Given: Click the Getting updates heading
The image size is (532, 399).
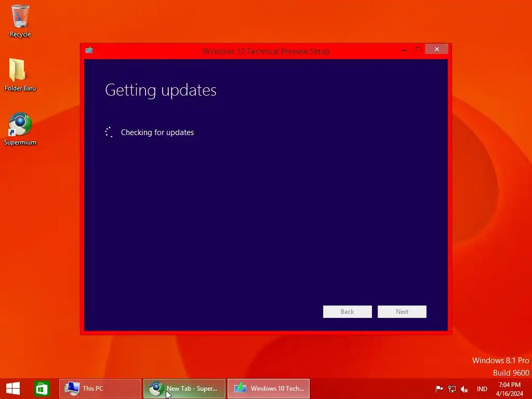Looking at the screenshot, I should pos(161,90).
